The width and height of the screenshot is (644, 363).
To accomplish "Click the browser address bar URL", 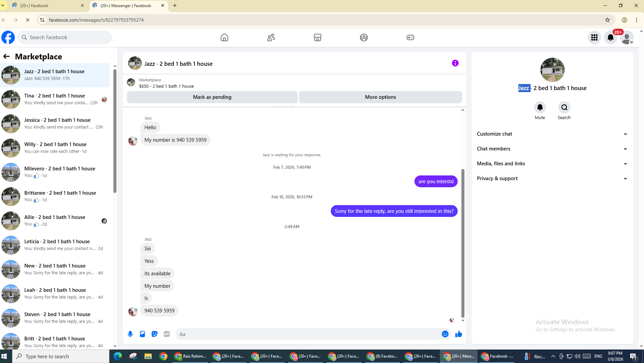I will [96, 20].
